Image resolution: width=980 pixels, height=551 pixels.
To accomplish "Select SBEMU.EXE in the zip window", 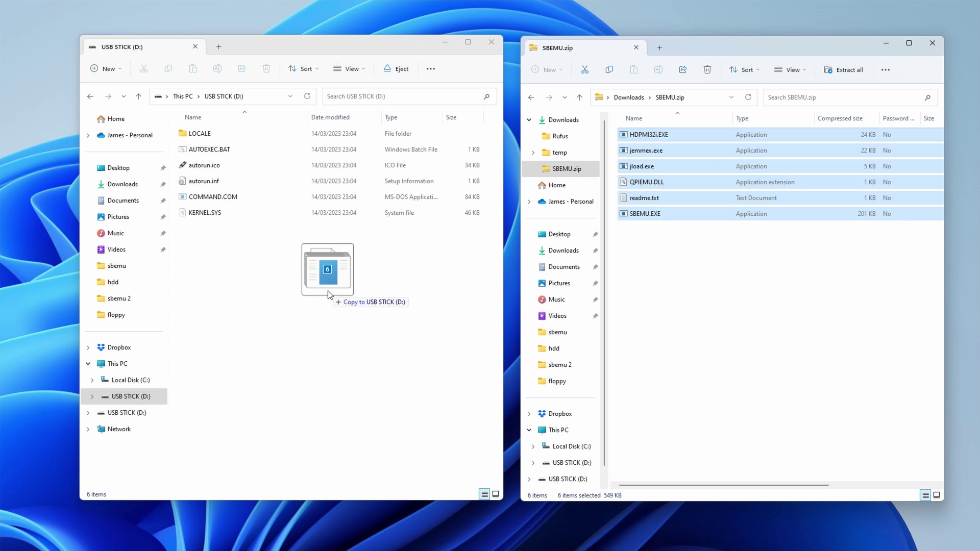I will click(x=780, y=214).
